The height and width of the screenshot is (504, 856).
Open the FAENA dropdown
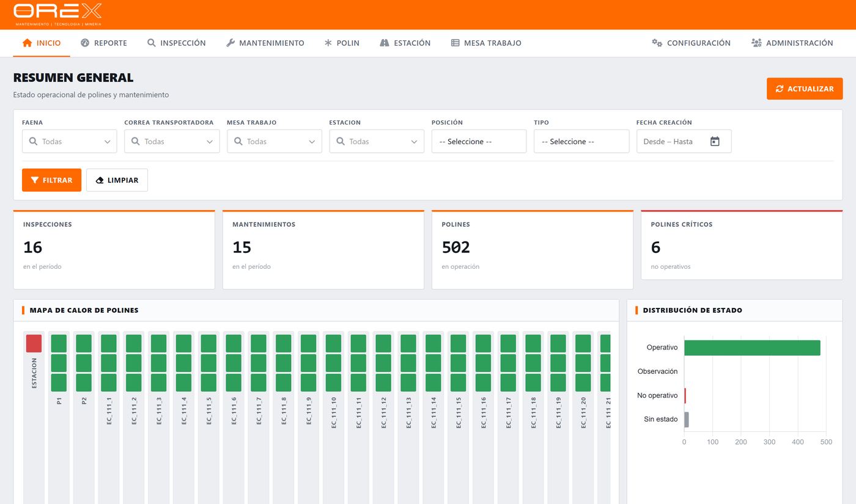(70, 141)
